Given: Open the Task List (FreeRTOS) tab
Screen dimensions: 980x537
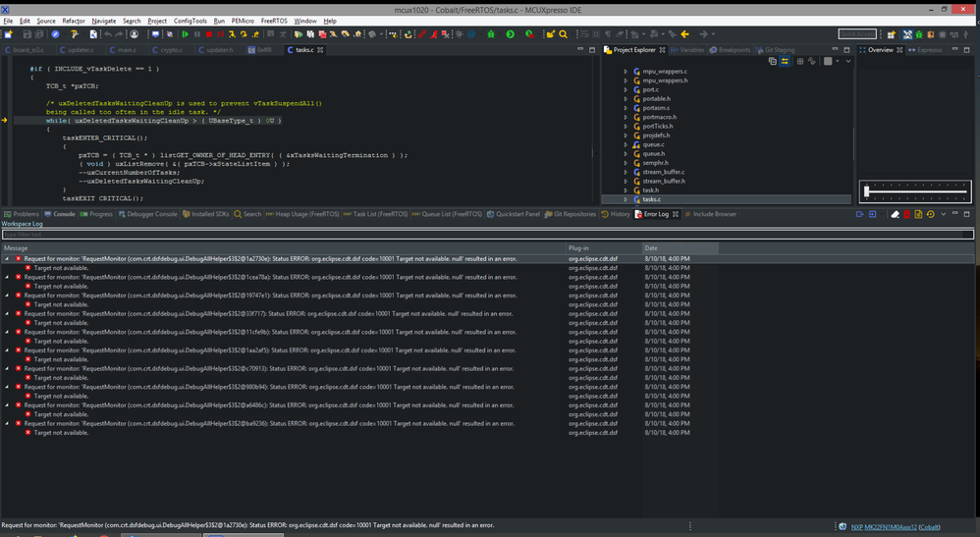Looking at the screenshot, I should (376, 214).
